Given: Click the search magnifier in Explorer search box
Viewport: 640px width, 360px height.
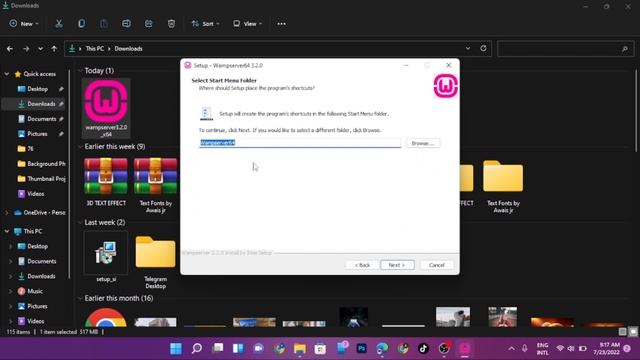Looking at the screenshot, I should pyautogui.click(x=624, y=49).
